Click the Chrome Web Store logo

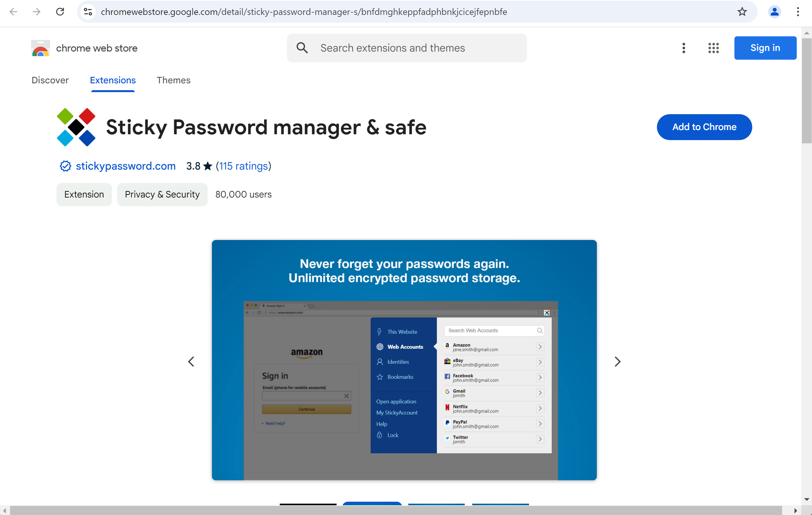41,48
